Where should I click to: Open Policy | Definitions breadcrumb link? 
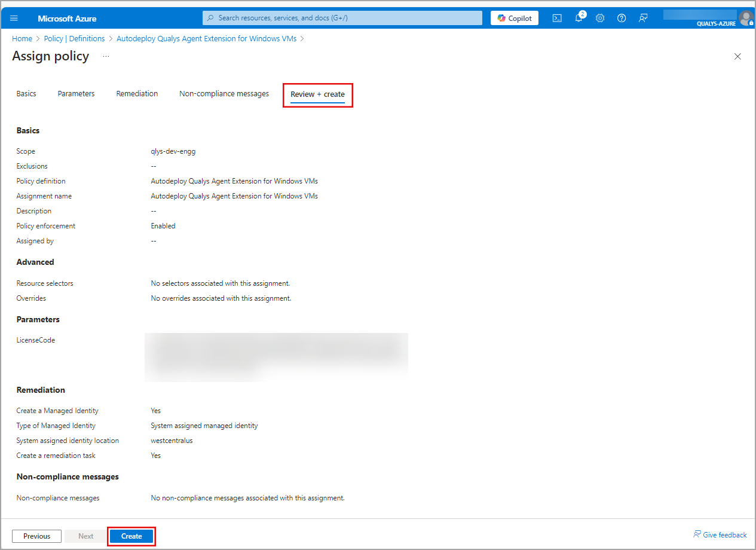point(74,38)
